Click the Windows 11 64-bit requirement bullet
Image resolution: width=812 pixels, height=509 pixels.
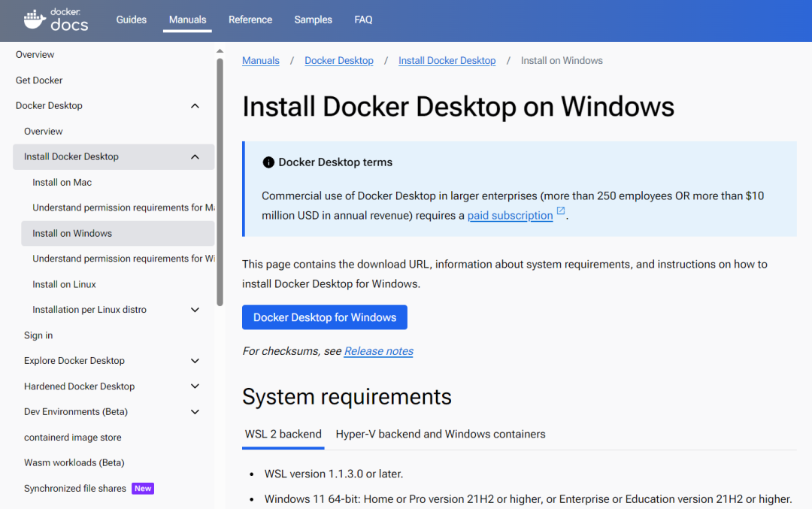(529, 499)
